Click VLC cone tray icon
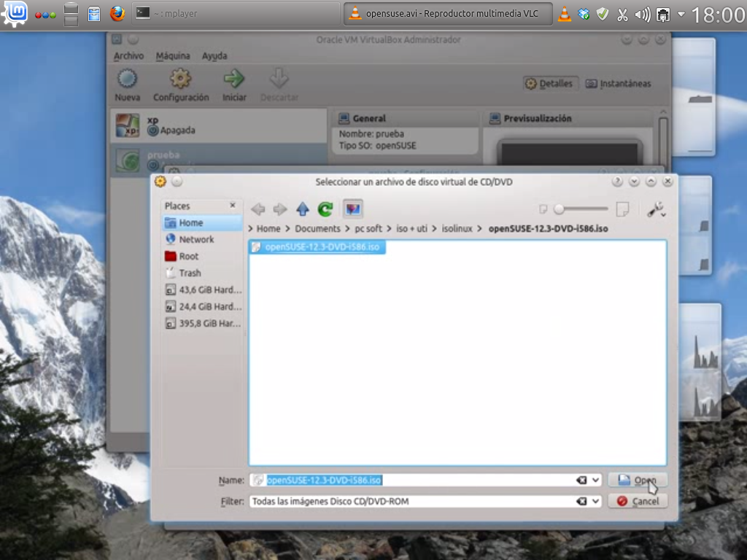 [x=565, y=15]
